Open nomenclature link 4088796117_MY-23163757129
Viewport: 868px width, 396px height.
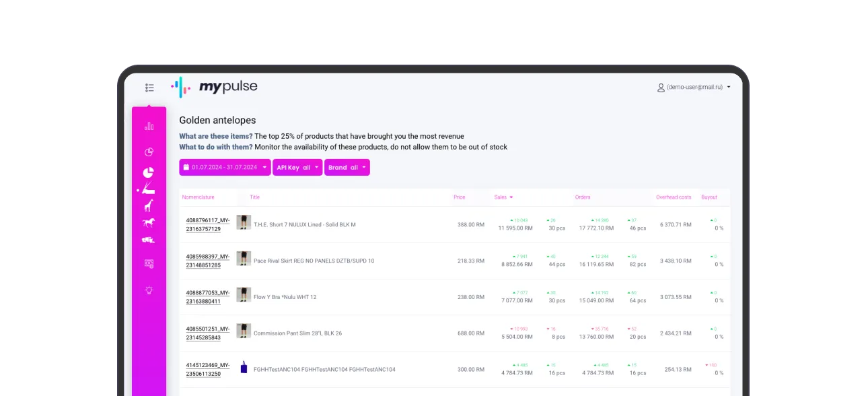tap(208, 224)
